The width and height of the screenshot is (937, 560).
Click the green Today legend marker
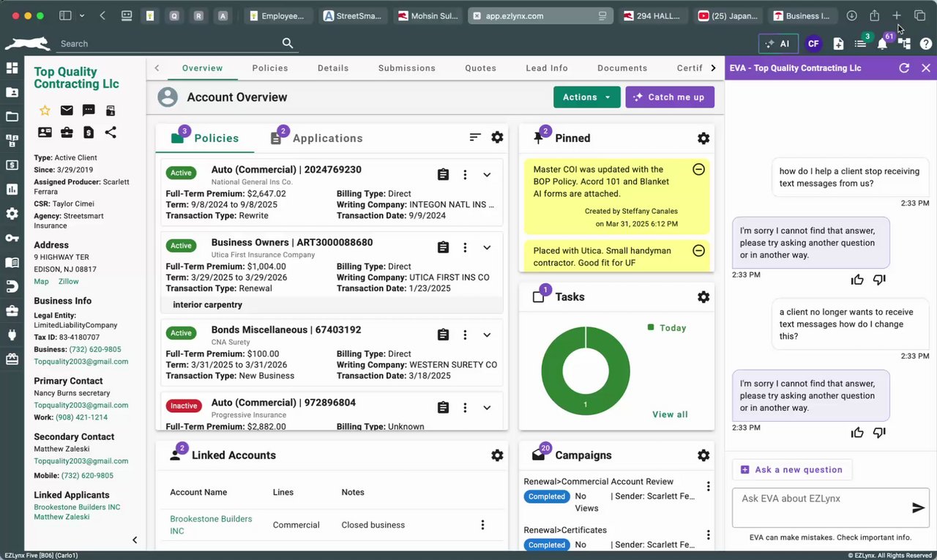pos(651,327)
